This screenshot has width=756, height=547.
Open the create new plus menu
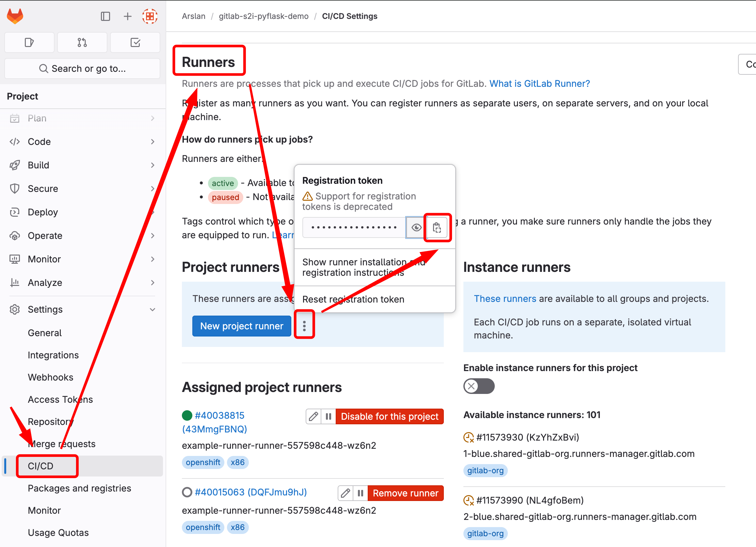point(127,16)
